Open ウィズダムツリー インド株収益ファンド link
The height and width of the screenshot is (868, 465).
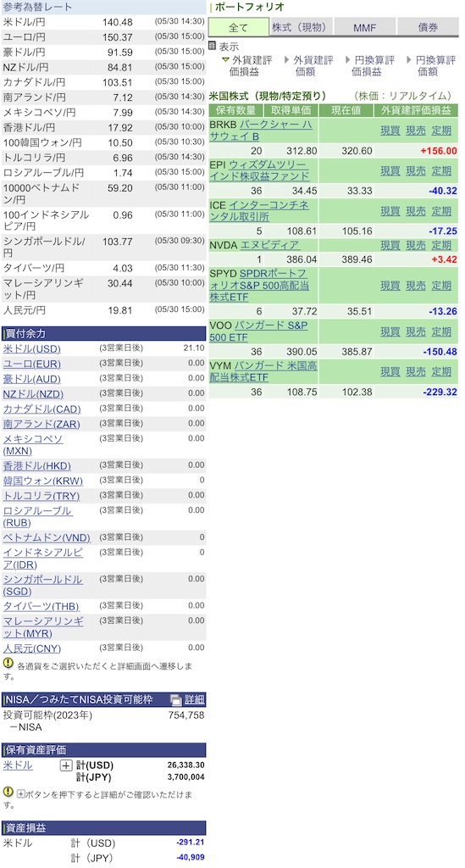[x=260, y=171]
